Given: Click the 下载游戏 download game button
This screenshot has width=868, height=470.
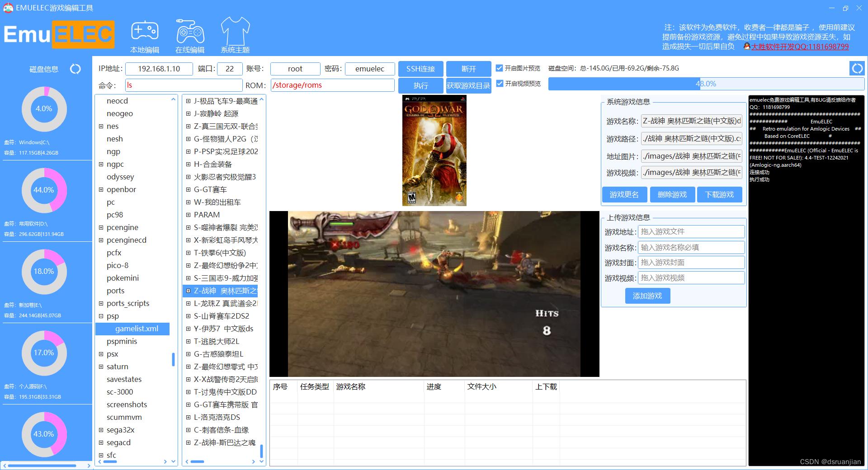Looking at the screenshot, I should coord(719,194).
